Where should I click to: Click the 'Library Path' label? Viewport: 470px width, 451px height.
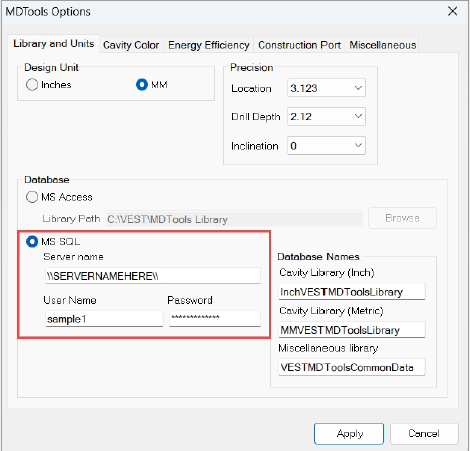pyautogui.click(x=71, y=219)
